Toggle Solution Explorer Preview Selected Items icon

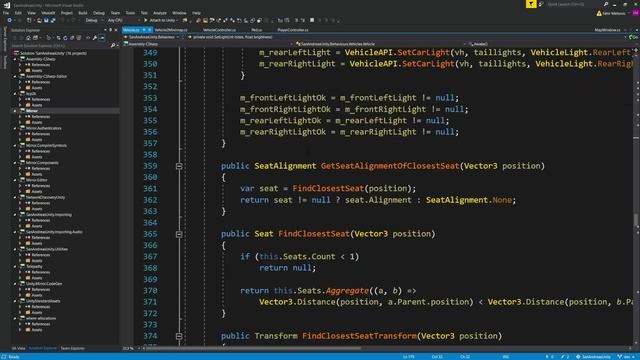pyautogui.click(x=102, y=38)
